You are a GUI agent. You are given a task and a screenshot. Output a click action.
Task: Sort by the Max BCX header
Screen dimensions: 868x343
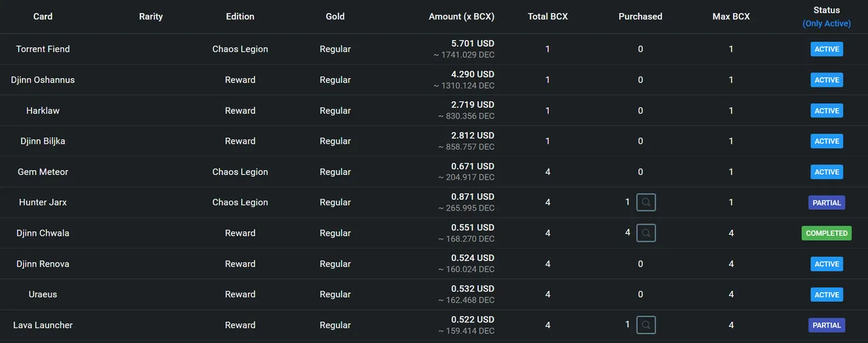click(x=731, y=16)
